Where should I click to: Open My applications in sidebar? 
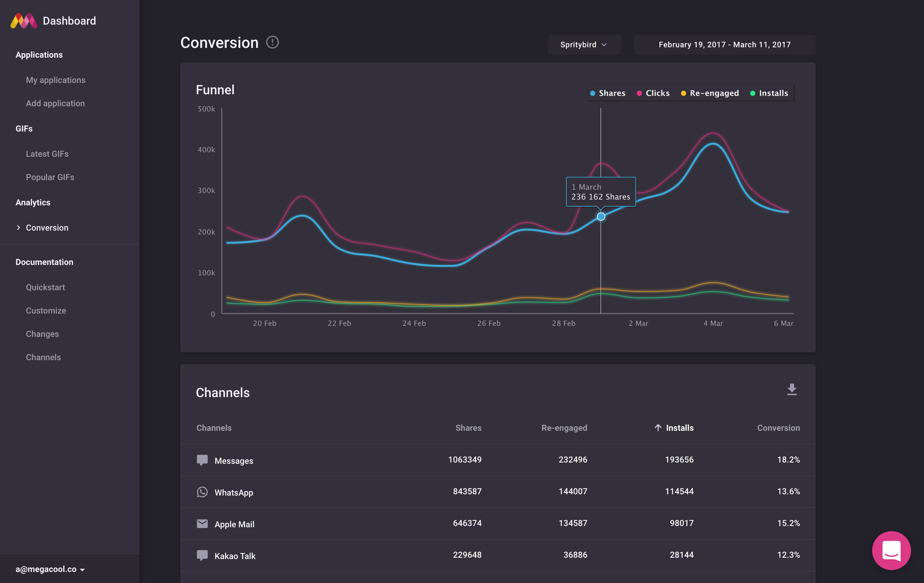[x=55, y=80]
